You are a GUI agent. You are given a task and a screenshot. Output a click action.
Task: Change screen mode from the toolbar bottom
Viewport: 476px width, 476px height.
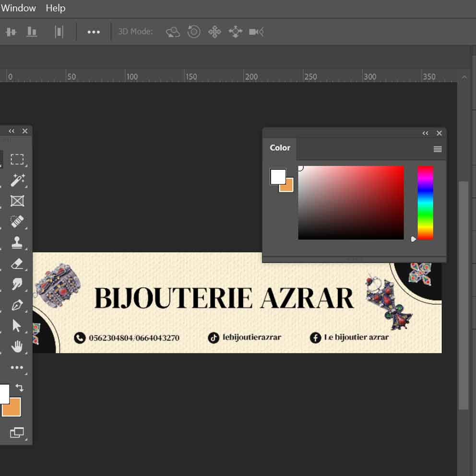point(17,433)
